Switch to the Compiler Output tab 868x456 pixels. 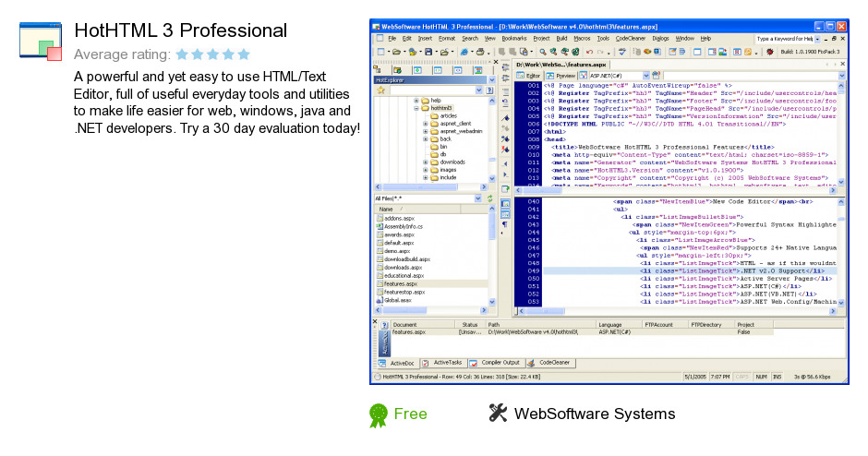click(496, 363)
